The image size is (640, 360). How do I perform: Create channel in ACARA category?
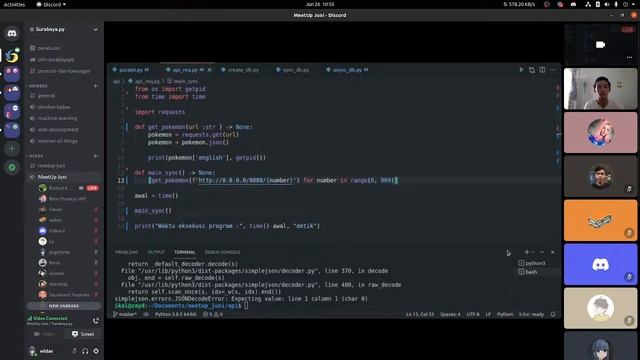(96, 156)
